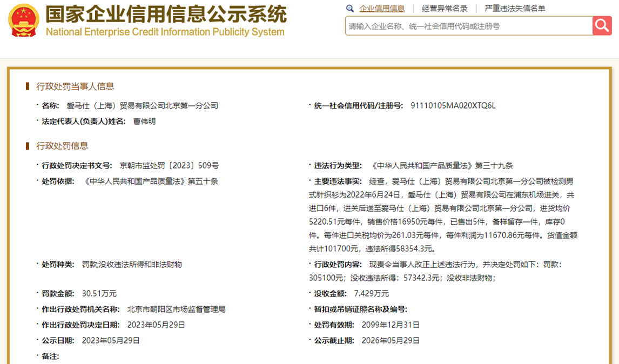The image size is (619, 364).
Task: Click the 作出行政处罚机关名称 label
Action: pos(80,309)
